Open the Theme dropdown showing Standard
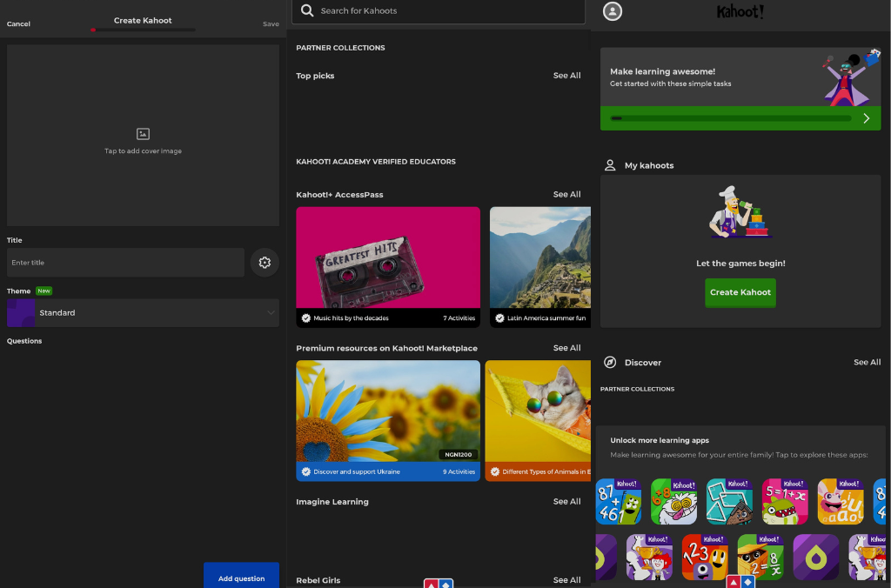The image size is (891, 588). pos(144,313)
